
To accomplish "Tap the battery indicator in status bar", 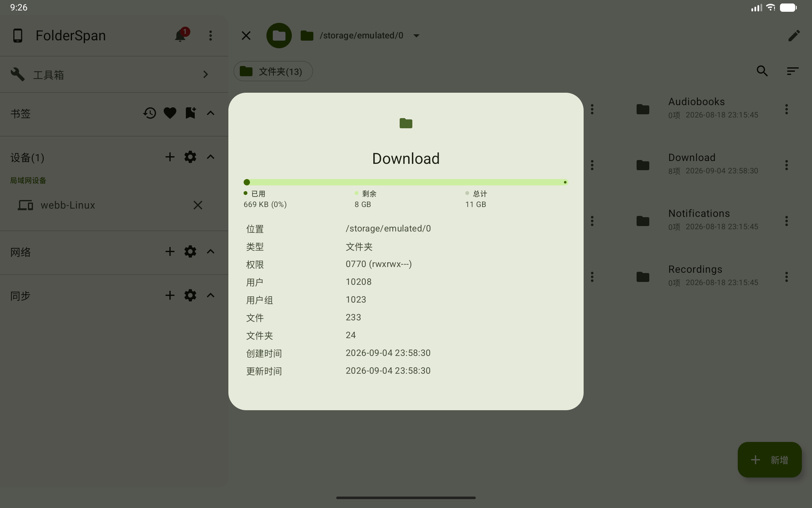I will pyautogui.click(x=788, y=7).
